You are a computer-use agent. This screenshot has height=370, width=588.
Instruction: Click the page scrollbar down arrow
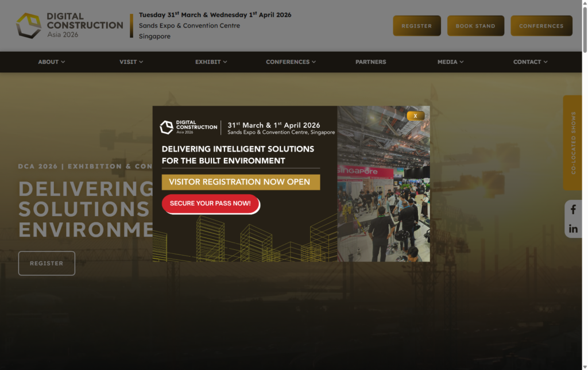pos(584,366)
